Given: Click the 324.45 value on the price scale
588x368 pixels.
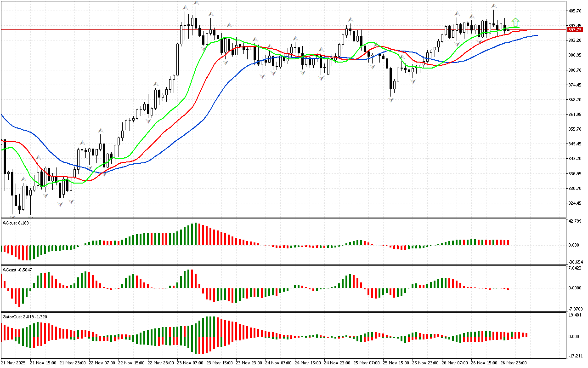Looking at the screenshot, I should pos(576,203).
